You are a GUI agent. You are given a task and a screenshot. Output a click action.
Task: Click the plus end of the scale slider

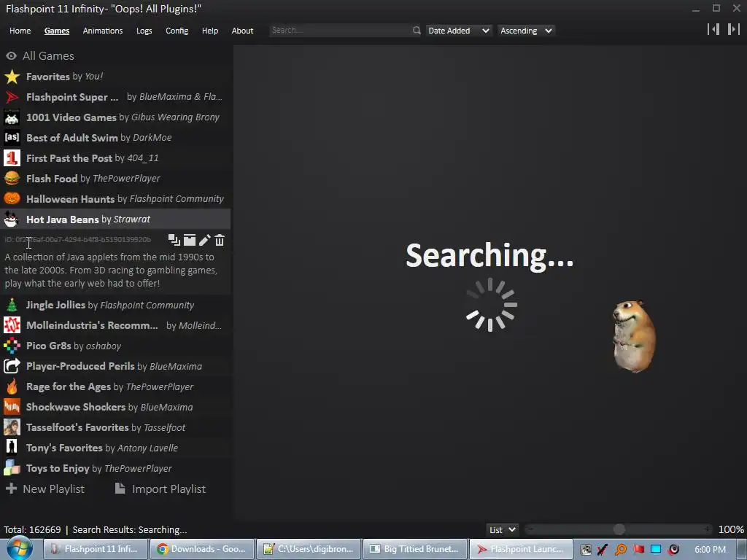[x=706, y=529]
